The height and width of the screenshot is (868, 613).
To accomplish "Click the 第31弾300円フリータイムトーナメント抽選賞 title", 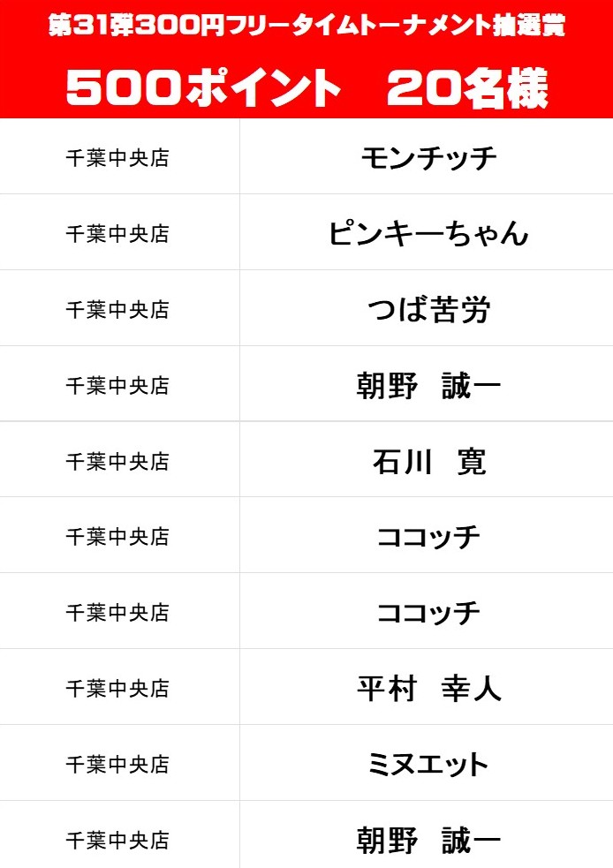I will click(306, 26).
